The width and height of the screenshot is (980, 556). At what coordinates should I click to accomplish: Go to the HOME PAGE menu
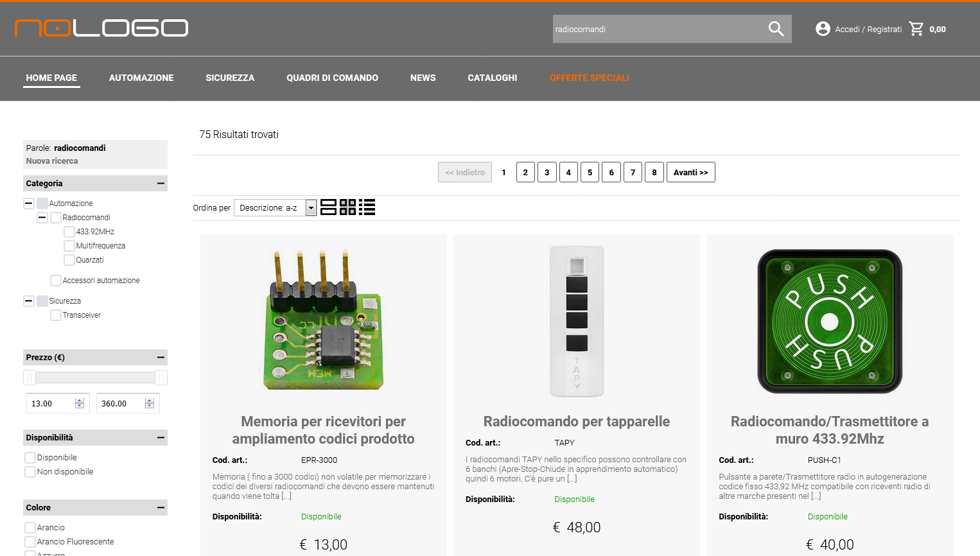click(x=51, y=78)
